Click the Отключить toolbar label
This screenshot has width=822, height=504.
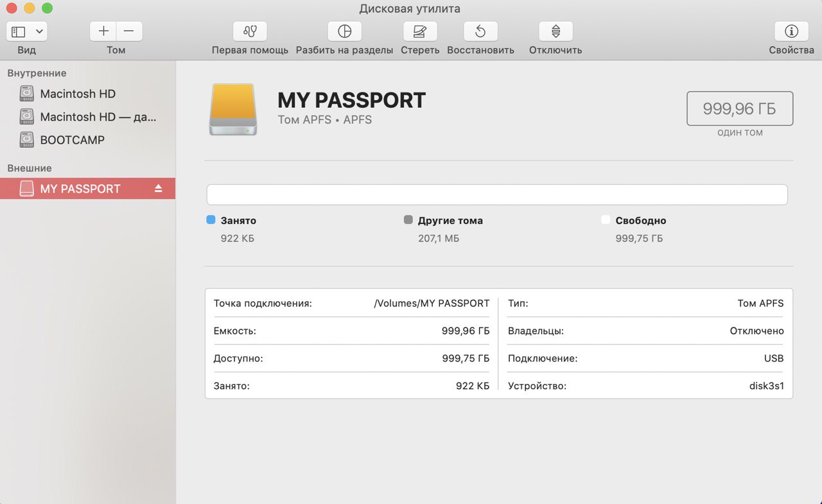coord(555,50)
